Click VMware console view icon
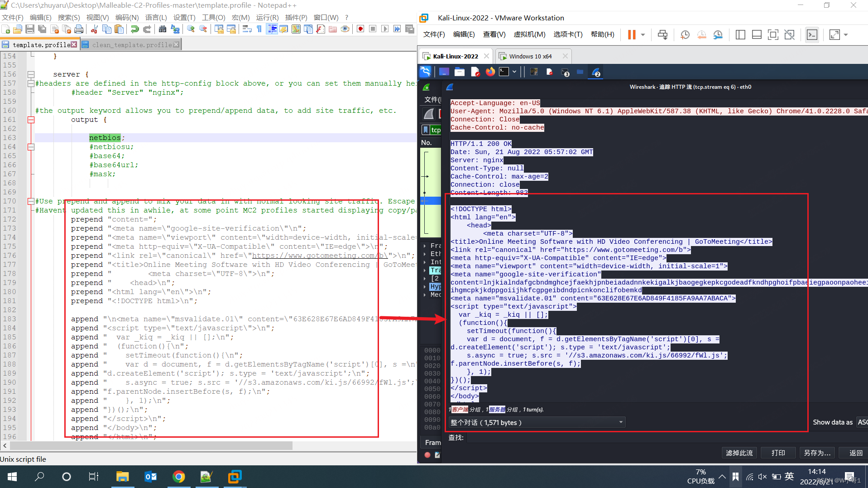Screen dimensions: 868x488 coord(812,35)
